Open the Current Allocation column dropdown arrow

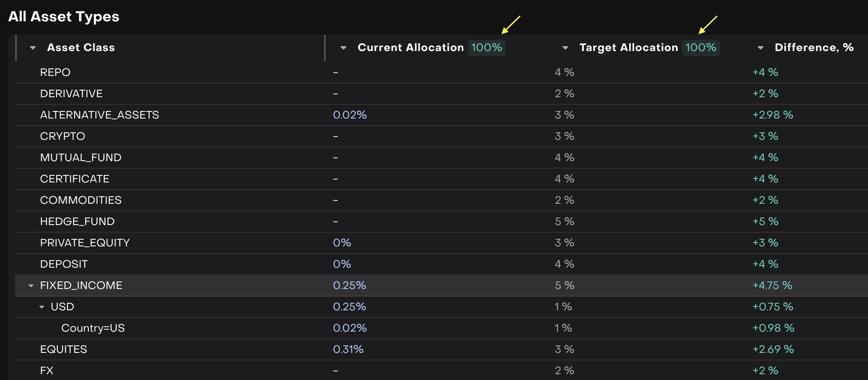click(343, 48)
